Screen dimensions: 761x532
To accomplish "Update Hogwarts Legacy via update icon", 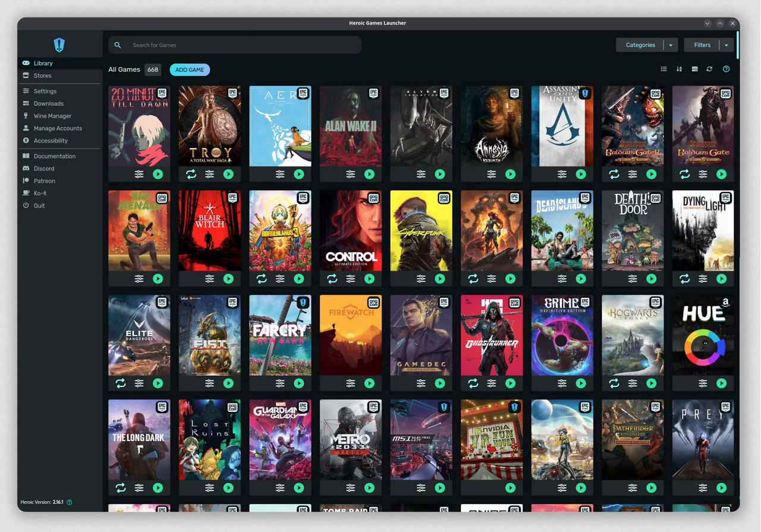I will point(614,383).
